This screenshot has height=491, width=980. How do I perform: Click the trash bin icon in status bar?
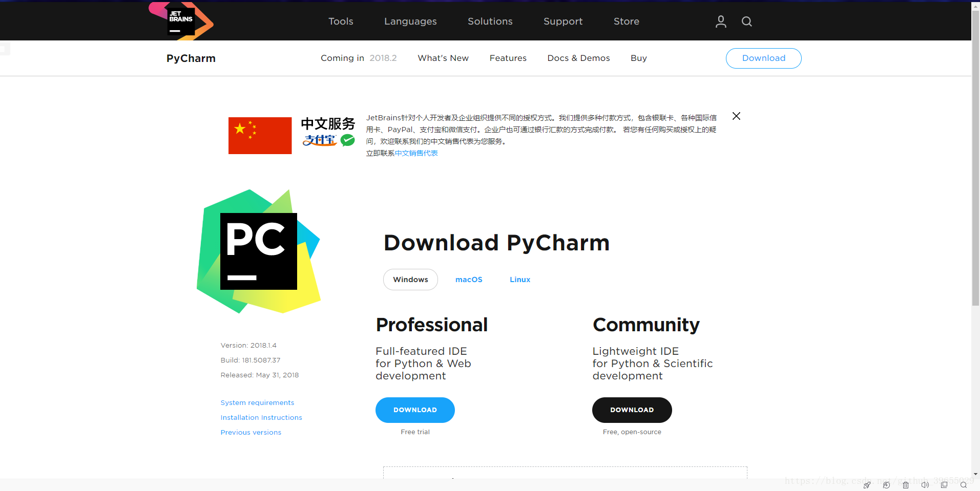click(906, 485)
